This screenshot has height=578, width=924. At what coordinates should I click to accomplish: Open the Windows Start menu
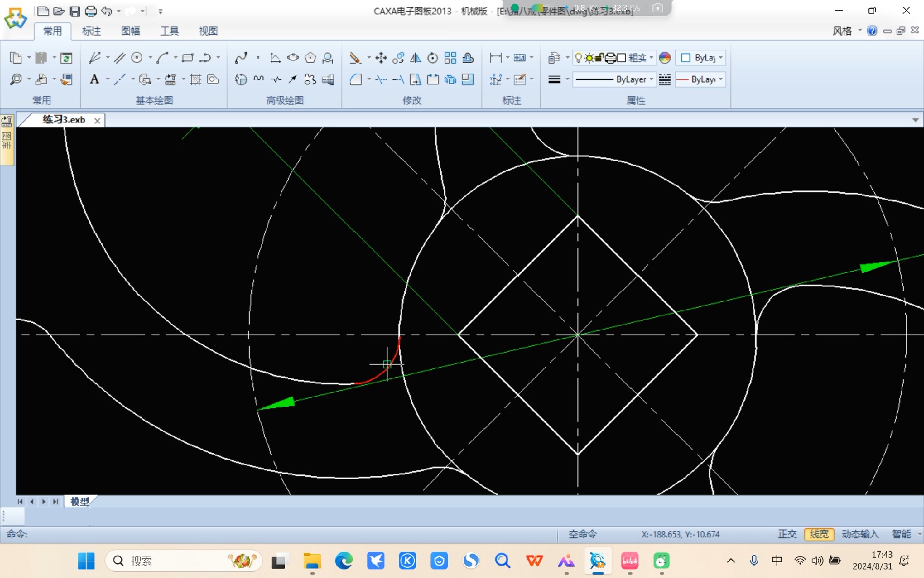[86, 561]
